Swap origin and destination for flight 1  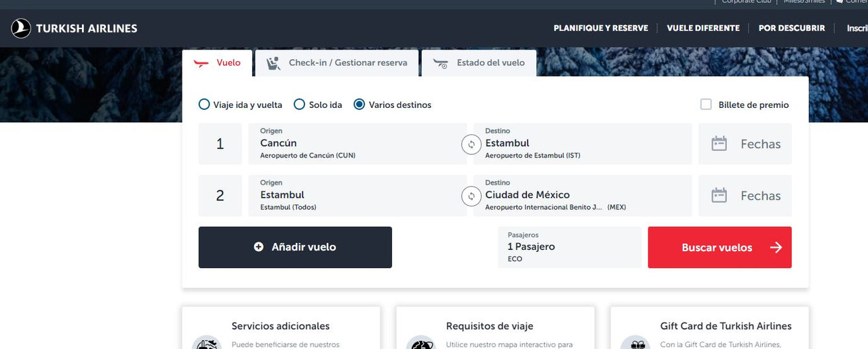tap(471, 145)
